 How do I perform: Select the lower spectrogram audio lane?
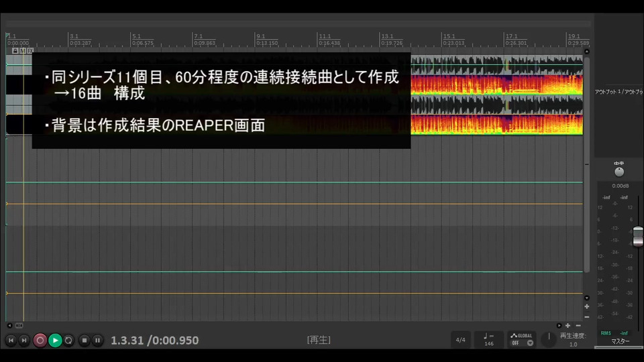pos(497,125)
